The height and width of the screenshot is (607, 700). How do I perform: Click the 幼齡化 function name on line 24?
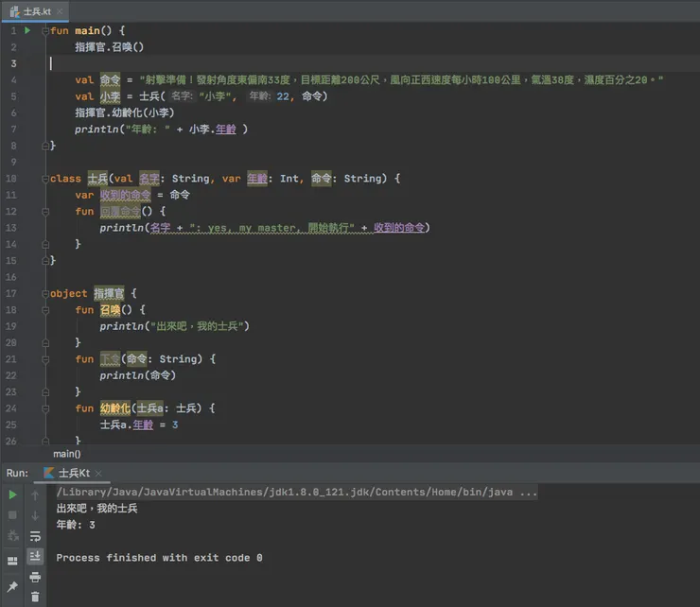pos(115,408)
